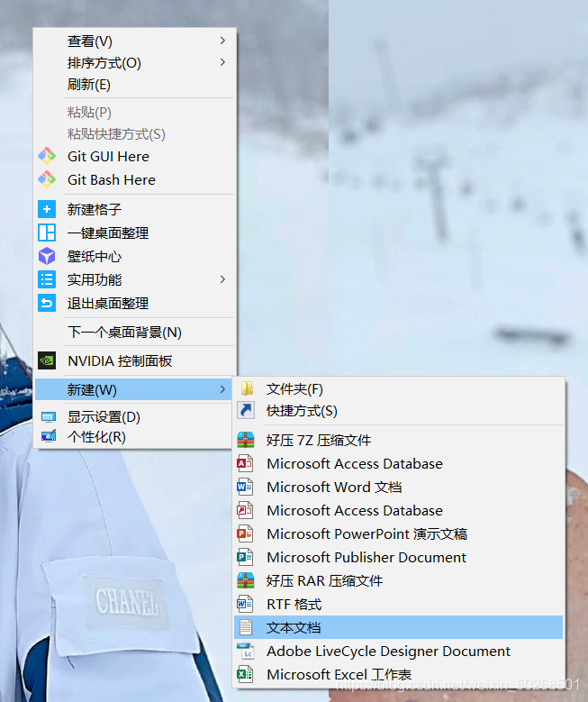This screenshot has height=702, width=588.
Task: Click the 文件夹(F) folder icon
Action: click(x=246, y=388)
